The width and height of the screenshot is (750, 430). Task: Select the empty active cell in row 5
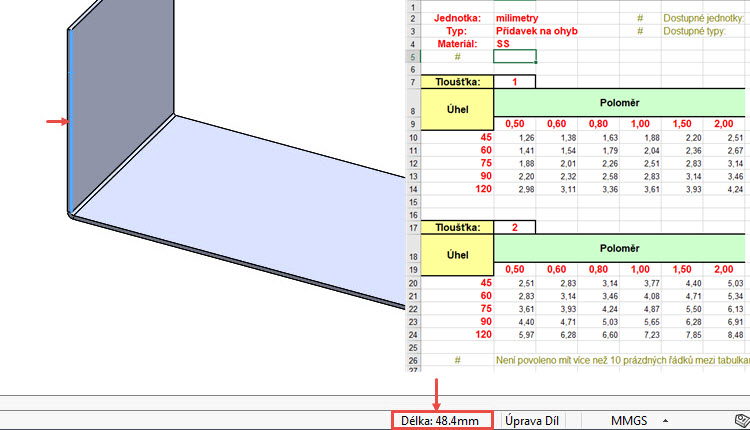(515, 56)
